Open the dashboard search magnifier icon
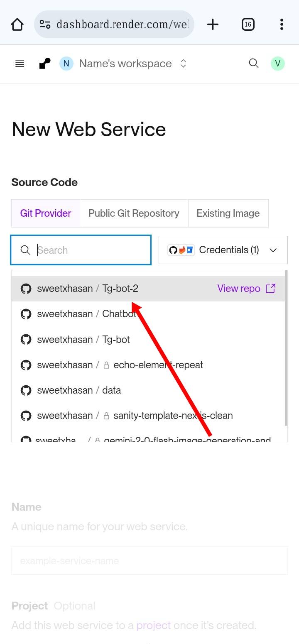 pyautogui.click(x=253, y=64)
